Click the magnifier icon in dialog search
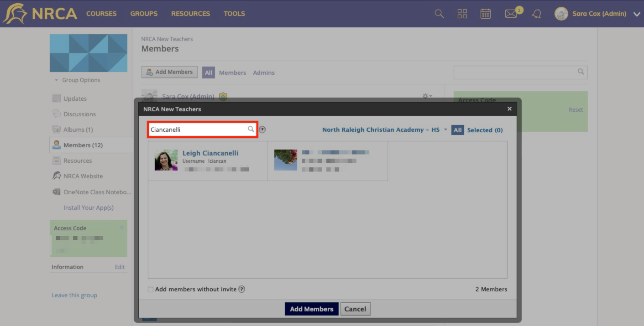This screenshot has width=644, height=326. (x=251, y=129)
